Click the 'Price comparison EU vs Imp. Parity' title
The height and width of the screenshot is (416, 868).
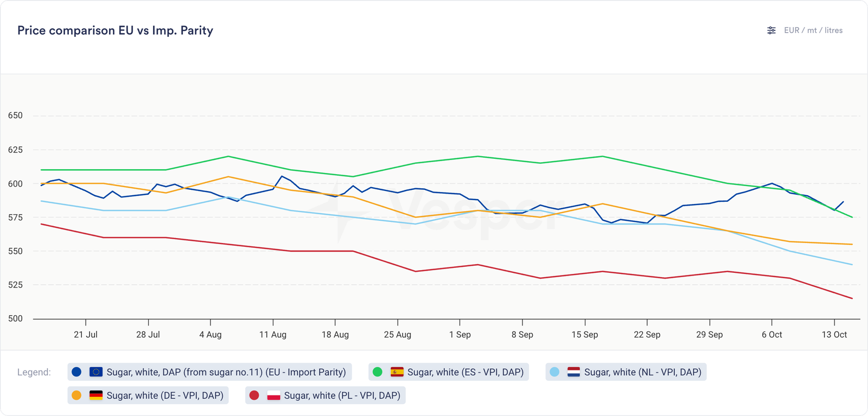[x=115, y=30]
